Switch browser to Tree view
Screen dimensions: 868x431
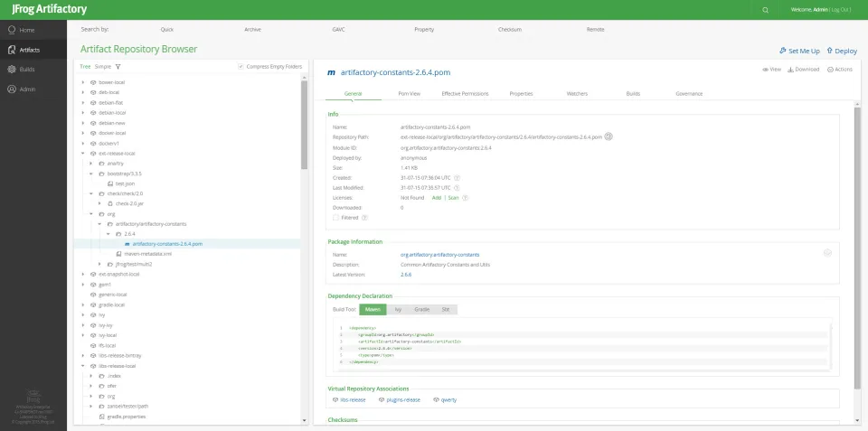[x=85, y=66]
